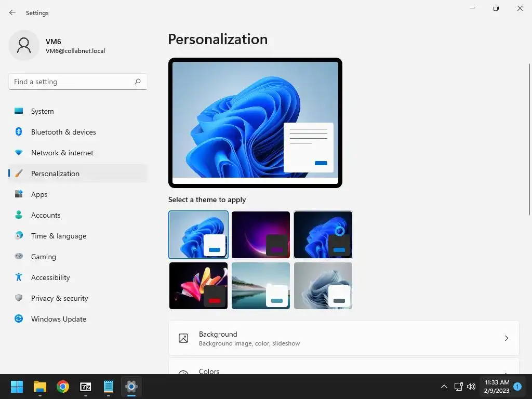Click the VM6 user avatar icon
Screen dimensions: 532x399
24,45
